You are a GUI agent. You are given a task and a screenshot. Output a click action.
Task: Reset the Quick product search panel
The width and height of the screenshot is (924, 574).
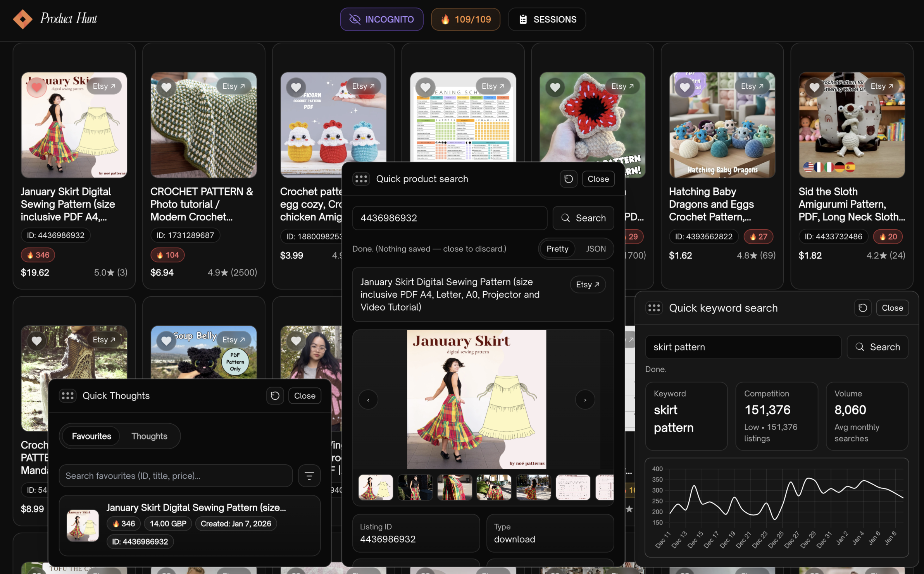[568, 179]
